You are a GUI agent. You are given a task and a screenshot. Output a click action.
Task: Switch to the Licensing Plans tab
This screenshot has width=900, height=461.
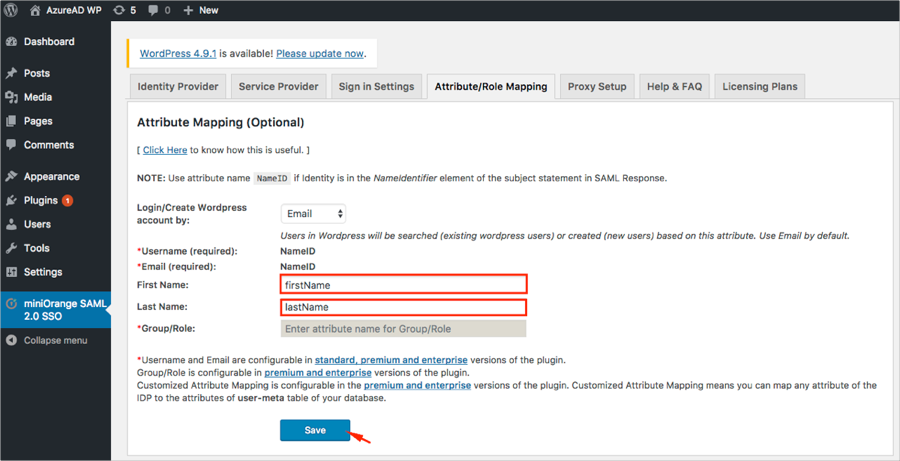pos(760,87)
